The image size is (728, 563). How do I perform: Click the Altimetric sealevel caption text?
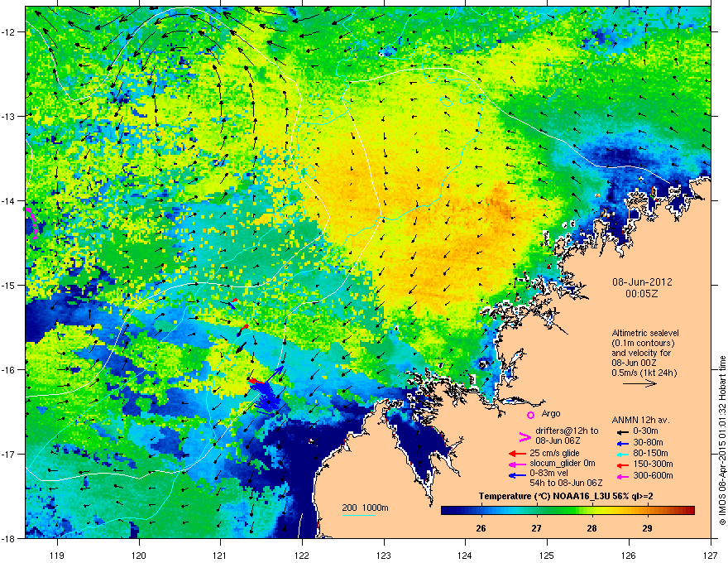coord(645,333)
